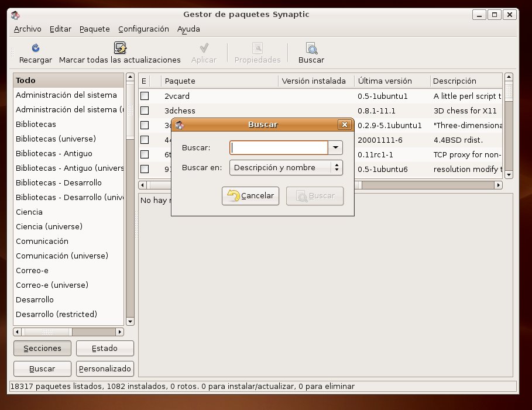The height and width of the screenshot is (410, 532).
Task: Click the 3dchess package name
Action: (x=180, y=111)
